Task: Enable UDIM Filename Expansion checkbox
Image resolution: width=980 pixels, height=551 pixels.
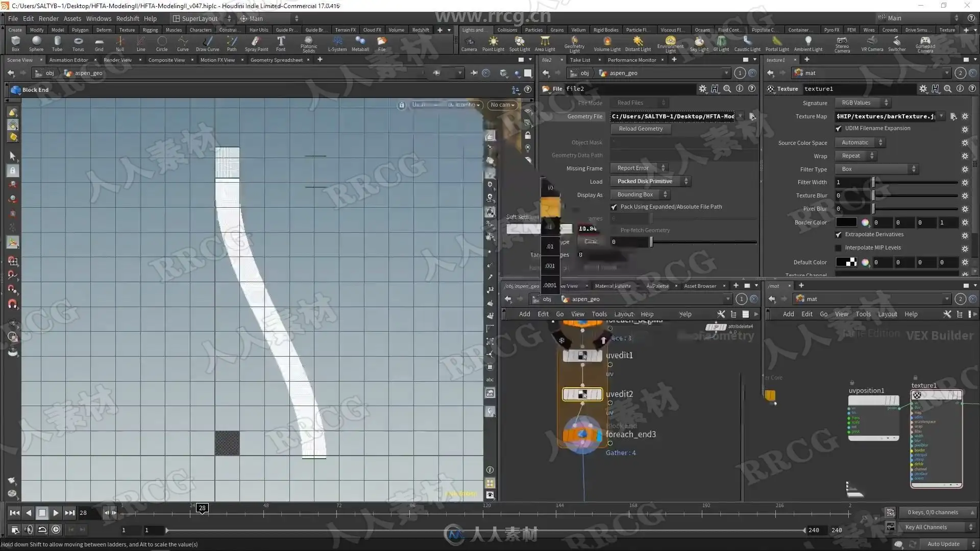Action: pos(839,129)
